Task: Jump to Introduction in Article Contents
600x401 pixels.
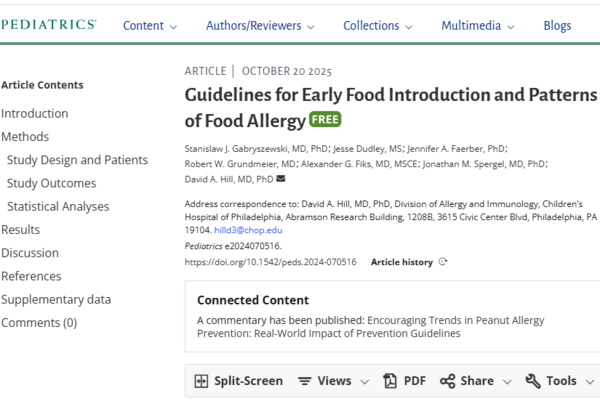Action: tap(35, 113)
